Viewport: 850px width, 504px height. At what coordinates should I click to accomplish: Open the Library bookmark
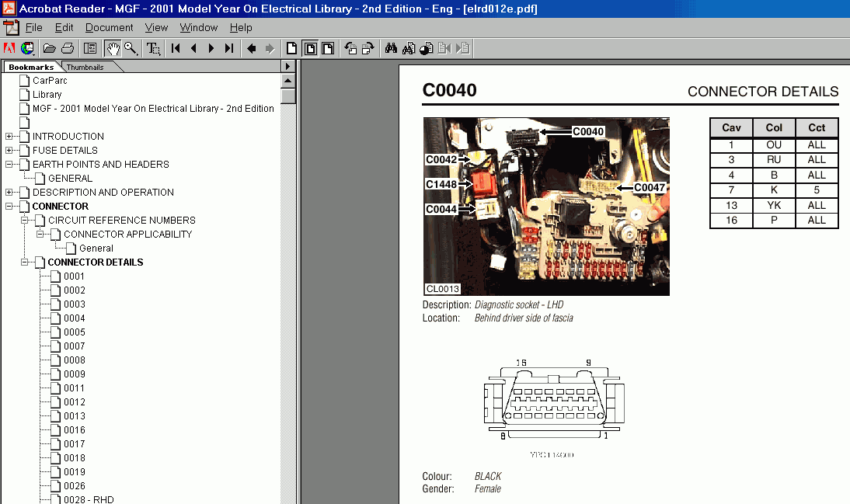[47, 94]
